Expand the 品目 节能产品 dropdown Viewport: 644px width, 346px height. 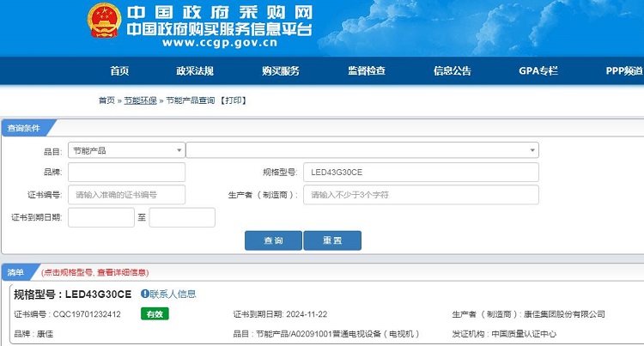(126, 150)
